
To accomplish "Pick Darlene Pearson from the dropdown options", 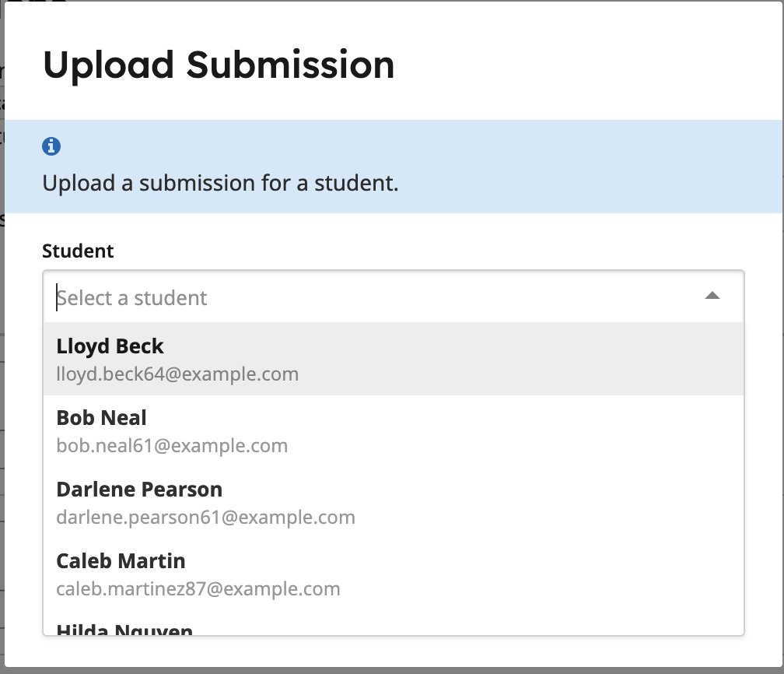I will (394, 502).
